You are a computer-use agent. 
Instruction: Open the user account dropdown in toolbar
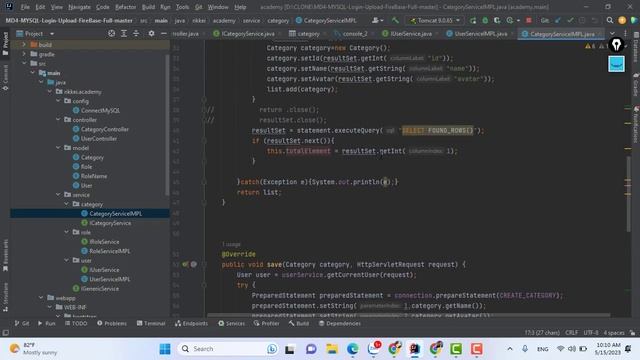click(378, 20)
